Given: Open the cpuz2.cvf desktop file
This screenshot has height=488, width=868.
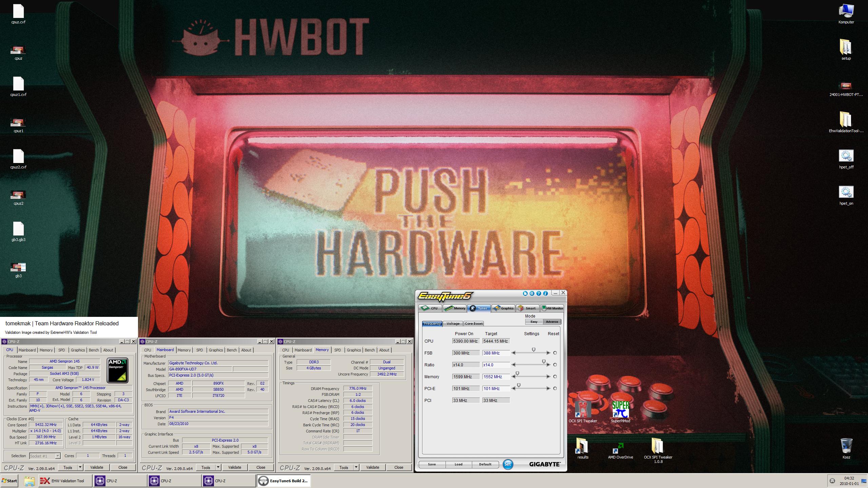Looking at the screenshot, I should click(x=18, y=159).
